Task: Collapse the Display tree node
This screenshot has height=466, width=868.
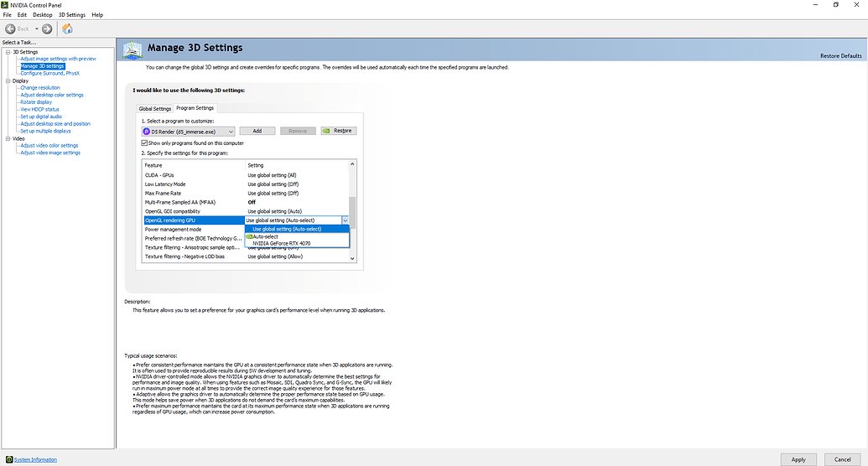Action: tap(8, 80)
